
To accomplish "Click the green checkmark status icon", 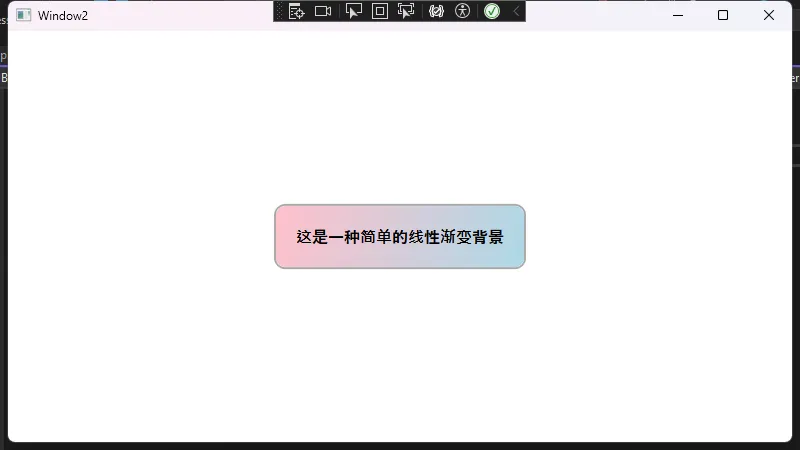I will [492, 11].
